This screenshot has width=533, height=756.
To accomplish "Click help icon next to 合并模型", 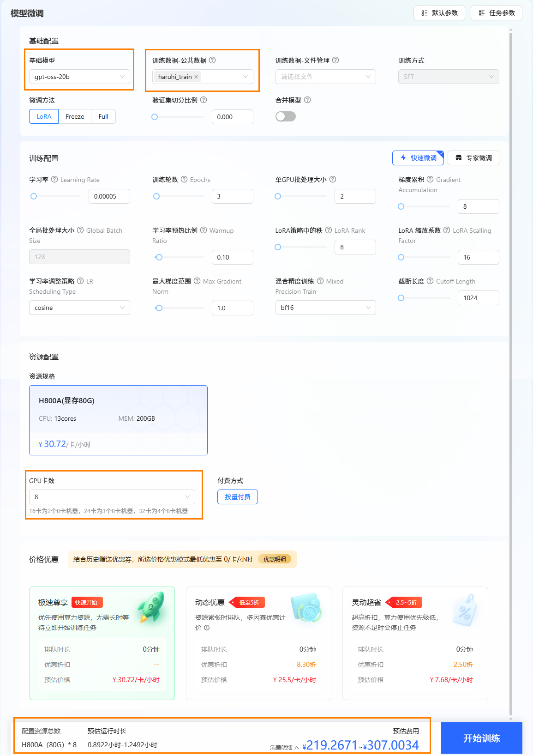I will tap(307, 100).
